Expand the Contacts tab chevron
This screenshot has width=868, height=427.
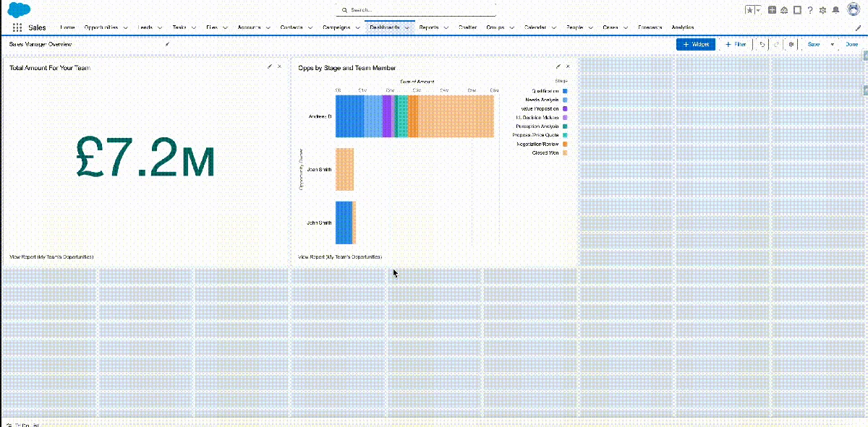pyautogui.click(x=310, y=27)
